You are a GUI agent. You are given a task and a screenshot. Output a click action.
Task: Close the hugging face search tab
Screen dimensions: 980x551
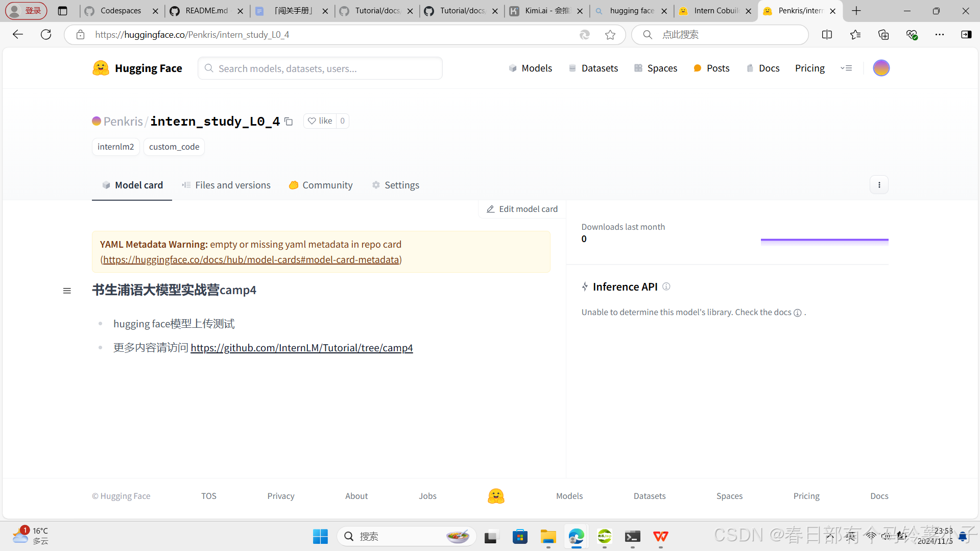(664, 11)
